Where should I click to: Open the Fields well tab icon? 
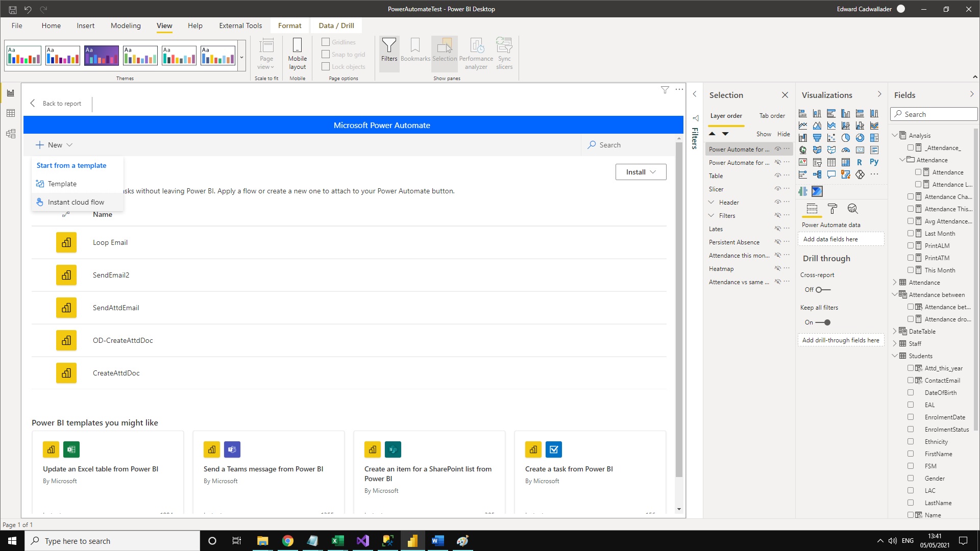[x=812, y=209]
